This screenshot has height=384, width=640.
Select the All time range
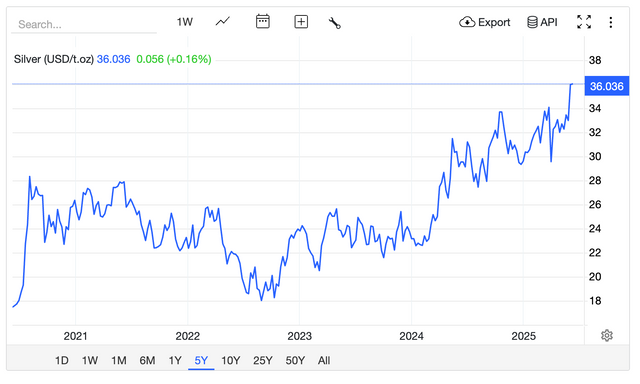point(324,360)
